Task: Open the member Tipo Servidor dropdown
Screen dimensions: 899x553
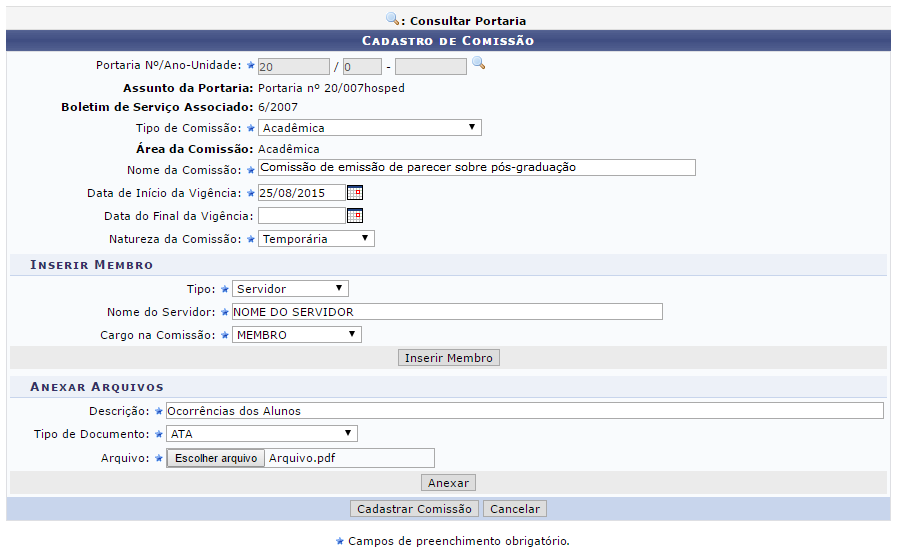Action: [x=290, y=289]
